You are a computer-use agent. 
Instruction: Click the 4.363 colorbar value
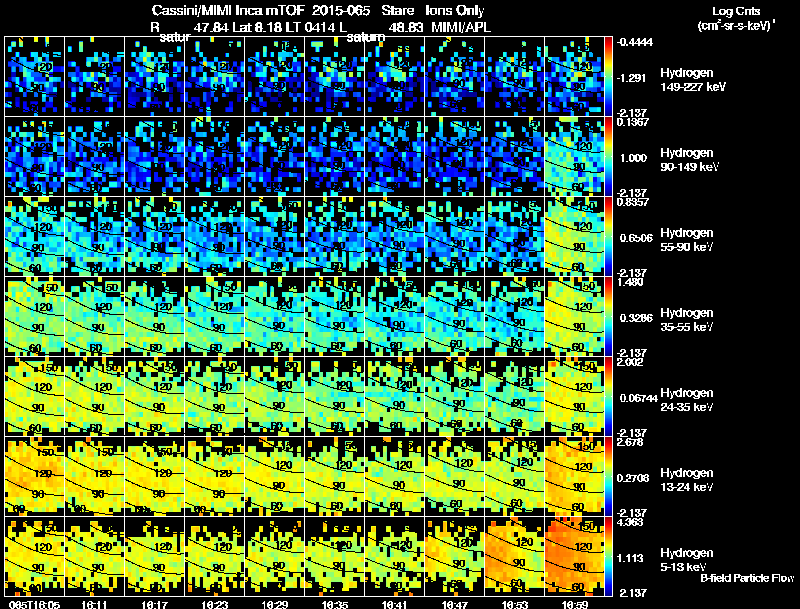[x=630, y=523]
